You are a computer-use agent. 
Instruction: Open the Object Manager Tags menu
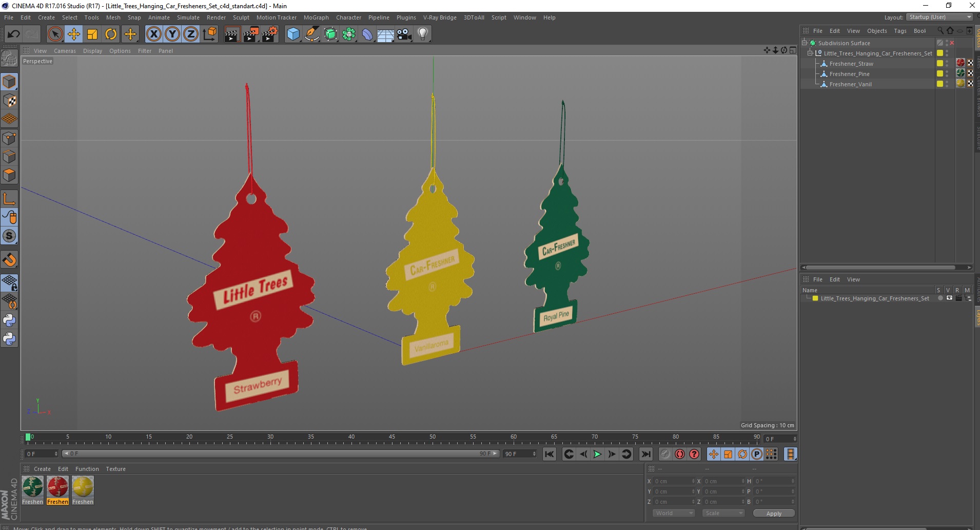pyautogui.click(x=900, y=31)
